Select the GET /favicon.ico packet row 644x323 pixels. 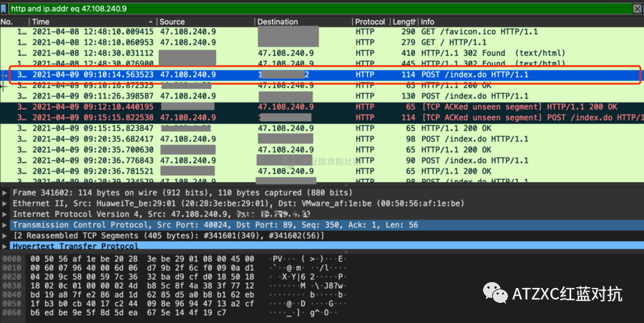click(322, 32)
